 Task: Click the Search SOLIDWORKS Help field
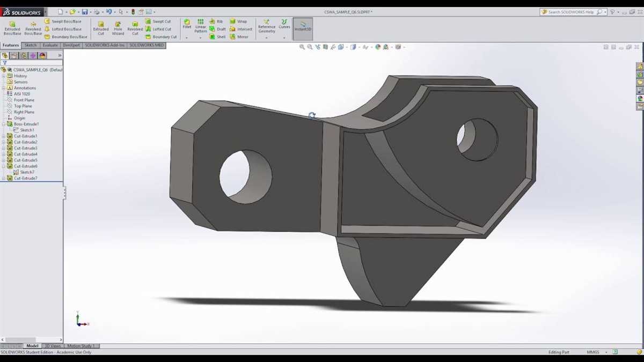click(x=571, y=12)
